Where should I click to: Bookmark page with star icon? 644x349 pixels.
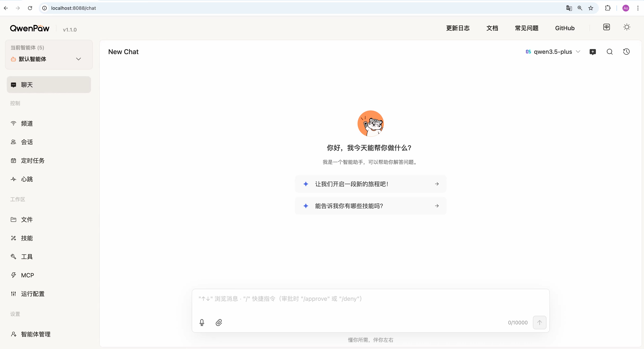(x=590, y=8)
